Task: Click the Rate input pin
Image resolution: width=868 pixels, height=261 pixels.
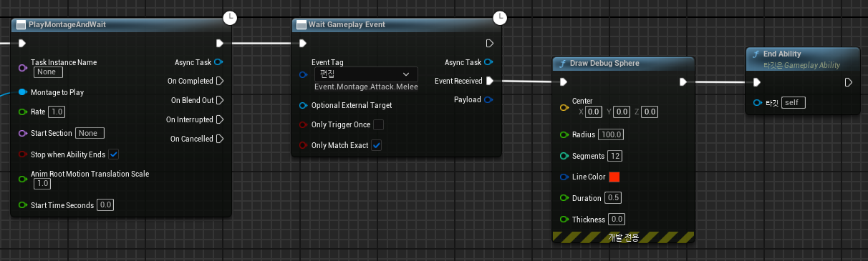Action: 22,112
